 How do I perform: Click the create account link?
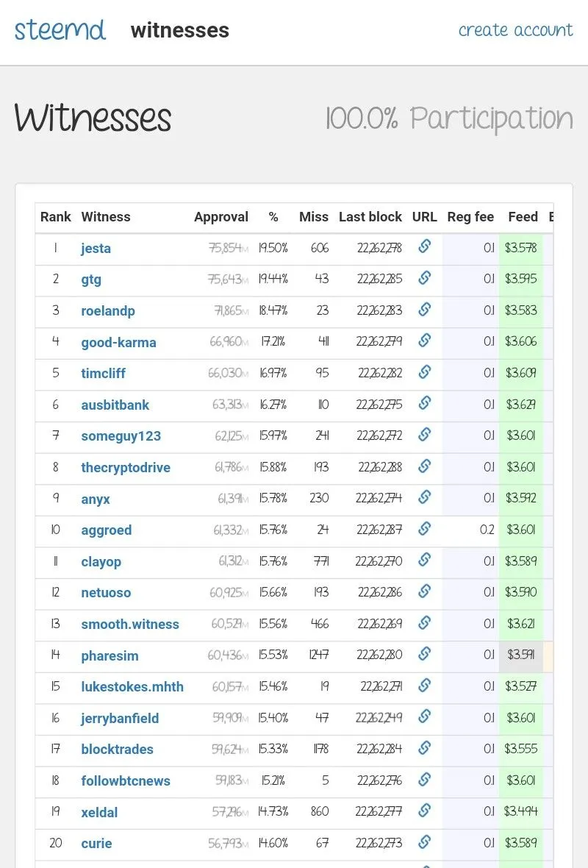(515, 30)
